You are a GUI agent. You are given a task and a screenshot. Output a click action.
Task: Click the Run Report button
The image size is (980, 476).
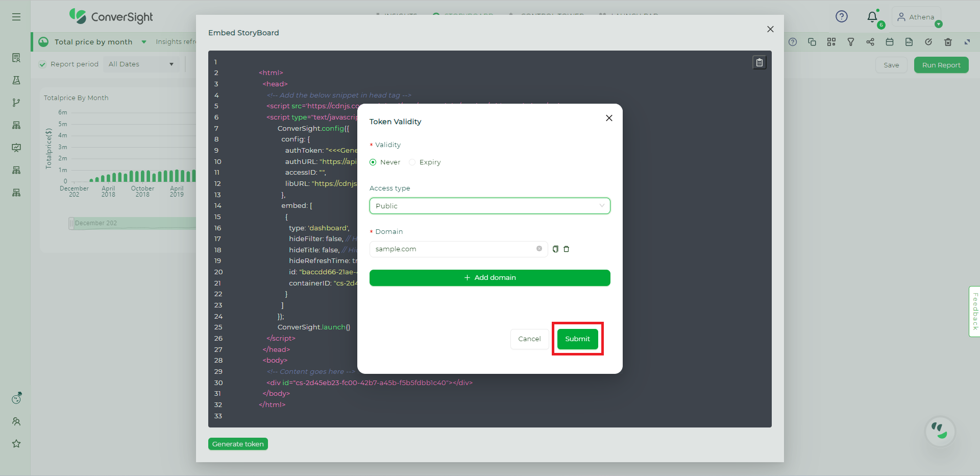(x=941, y=65)
